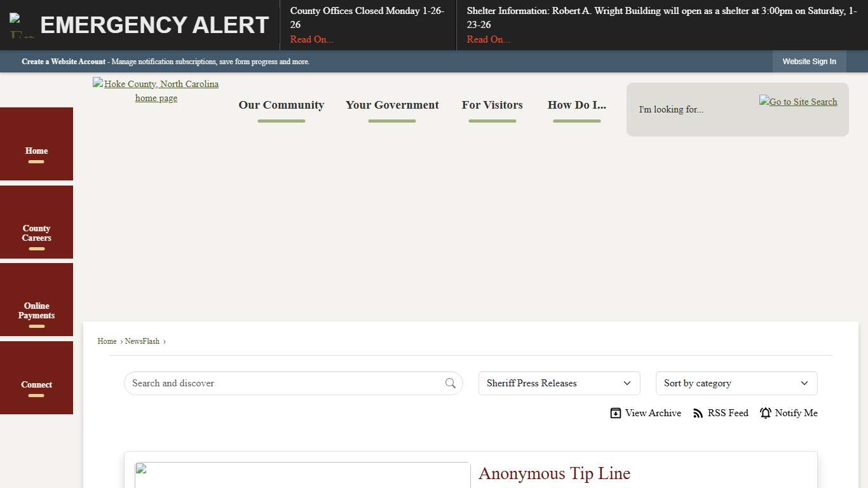868x488 pixels.
Task: Select the Online Payments sidebar button
Action: [36, 311]
